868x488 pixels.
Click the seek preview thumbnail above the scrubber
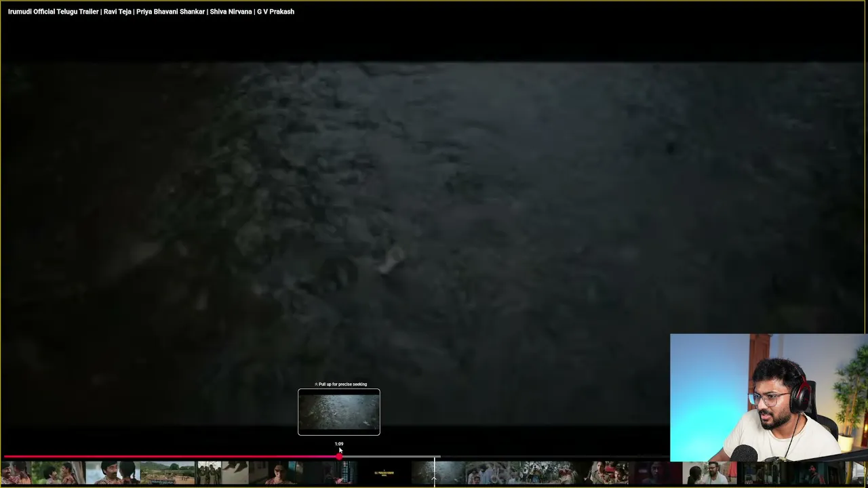coord(339,412)
